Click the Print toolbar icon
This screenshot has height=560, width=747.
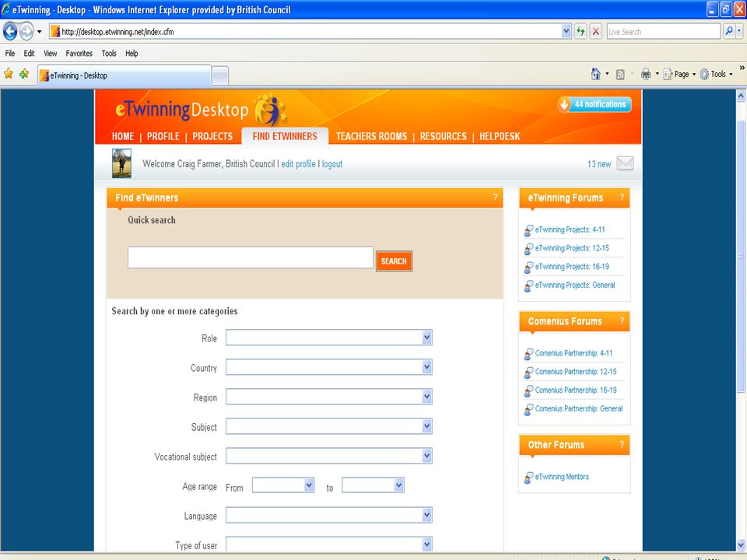pyautogui.click(x=646, y=74)
